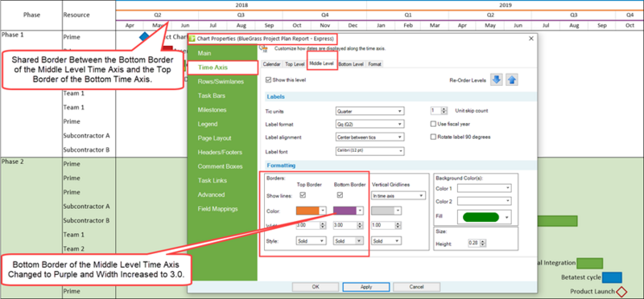Select the Middle Level tab
Image resolution: width=644 pixels, height=299 pixels.
click(322, 64)
